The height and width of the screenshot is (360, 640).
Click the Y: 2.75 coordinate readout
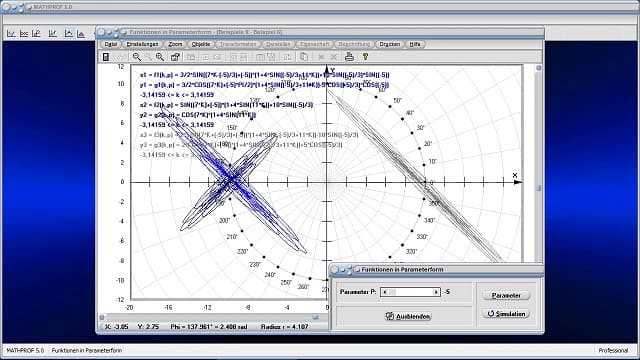(148, 327)
